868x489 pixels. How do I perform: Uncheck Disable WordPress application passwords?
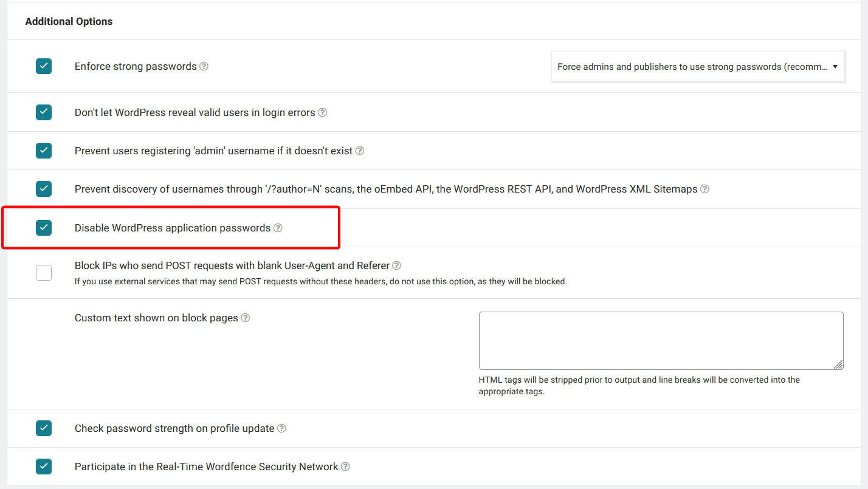[44, 228]
